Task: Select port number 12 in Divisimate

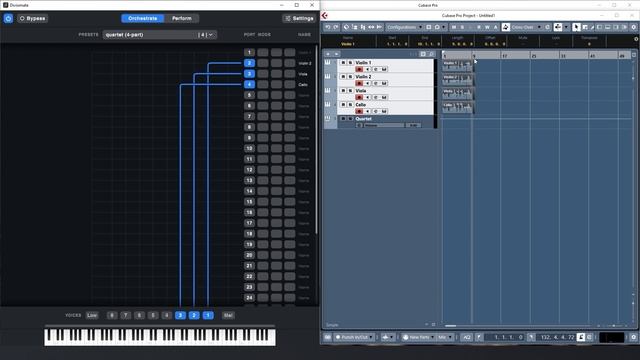Action: pos(249,170)
